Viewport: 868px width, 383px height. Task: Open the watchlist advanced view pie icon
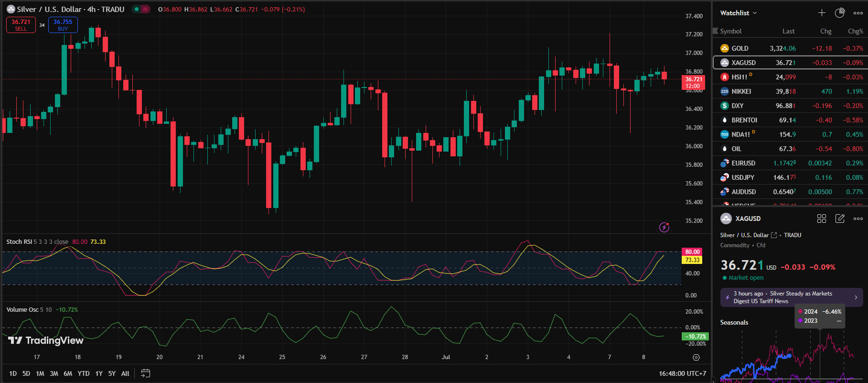pos(840,13)
